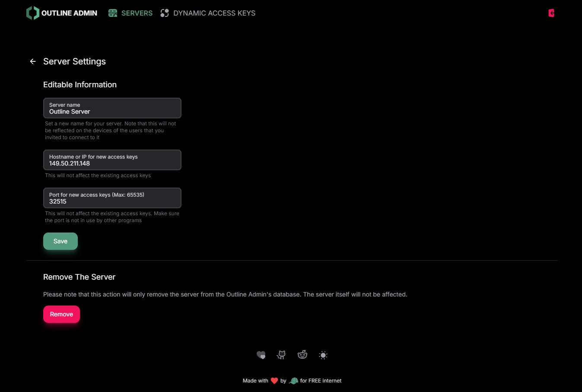The height and width of the screenshot is (392, 582).
Task: Toggle the theme with the sun icon
Action: click(x=323, y=355)
